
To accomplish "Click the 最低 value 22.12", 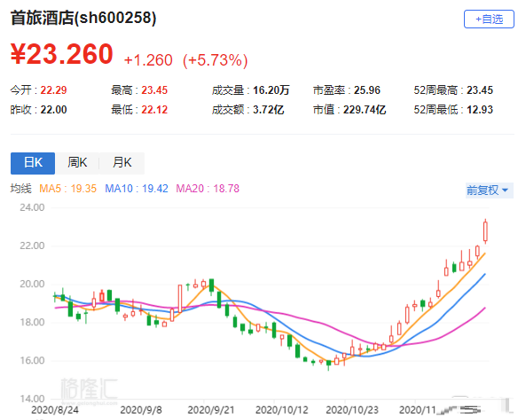I will [x=154, y=110].
